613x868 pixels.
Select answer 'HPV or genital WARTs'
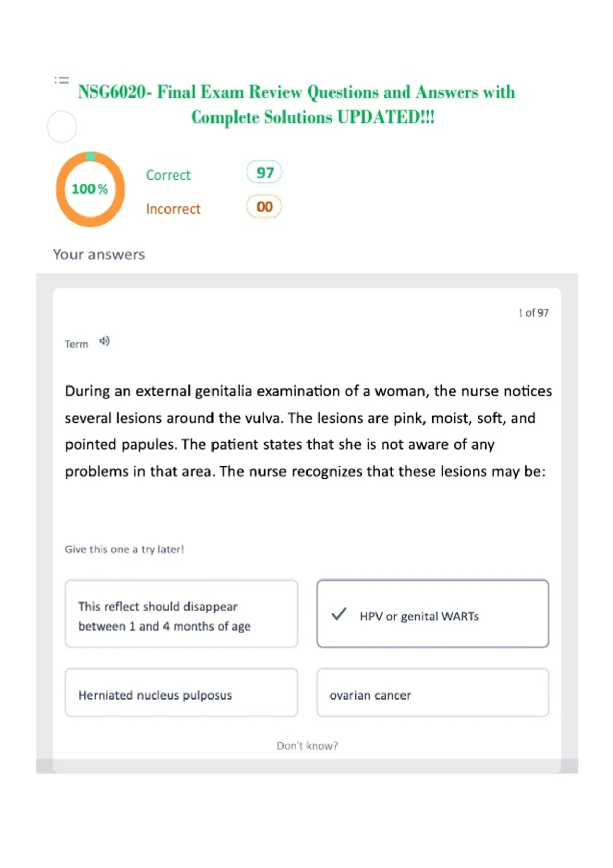point(433,614)
